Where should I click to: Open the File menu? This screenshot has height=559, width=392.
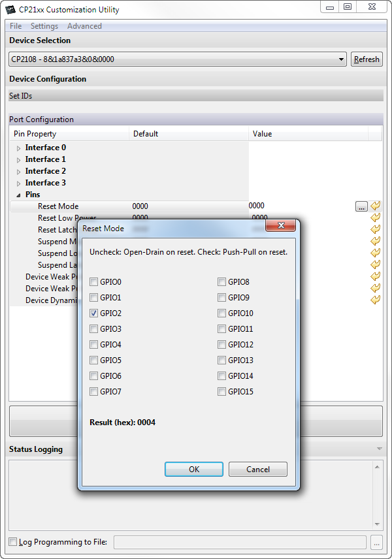[16, 26]
